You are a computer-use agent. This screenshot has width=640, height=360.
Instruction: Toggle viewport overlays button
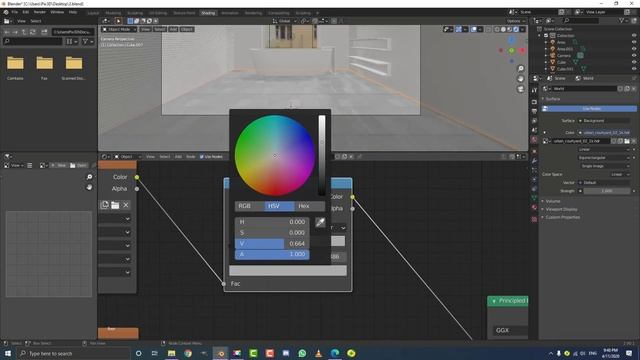tap(473, 29)
